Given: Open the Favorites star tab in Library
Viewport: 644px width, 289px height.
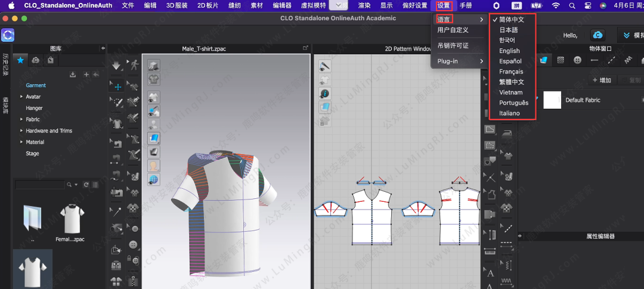Looking at the screenshot, I should [x=21, y=60].
